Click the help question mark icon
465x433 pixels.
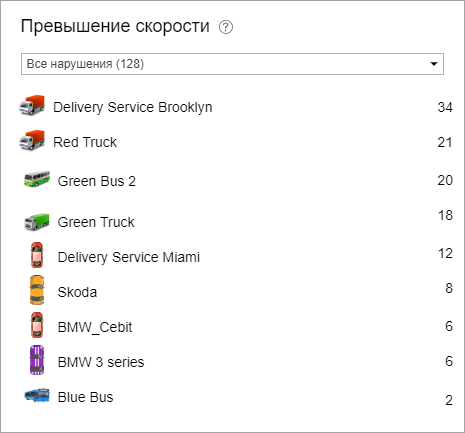click(x=226, y=27)
